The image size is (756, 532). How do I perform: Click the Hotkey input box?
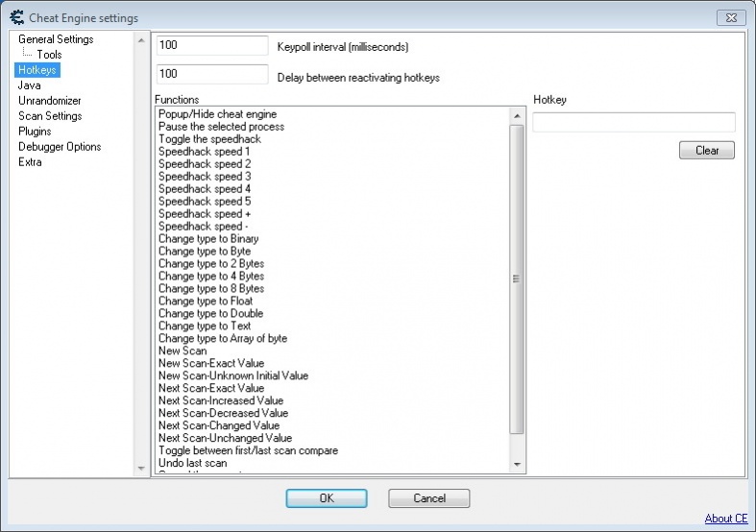[633, 122]
